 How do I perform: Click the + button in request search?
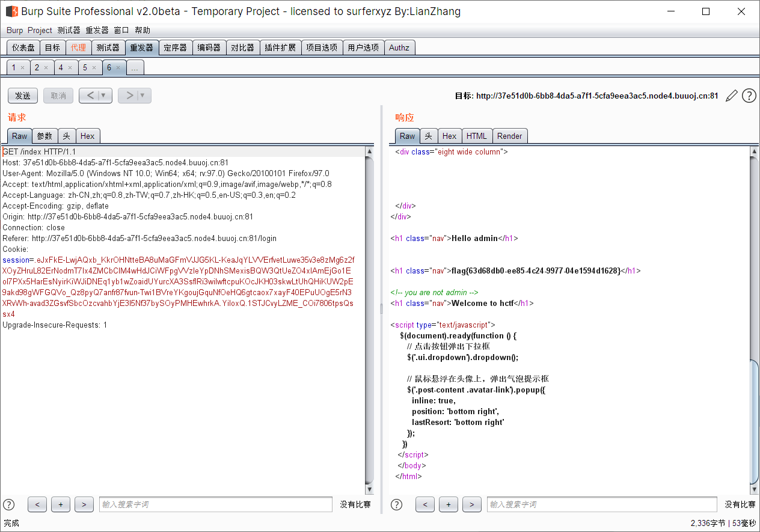pos(61,505)
